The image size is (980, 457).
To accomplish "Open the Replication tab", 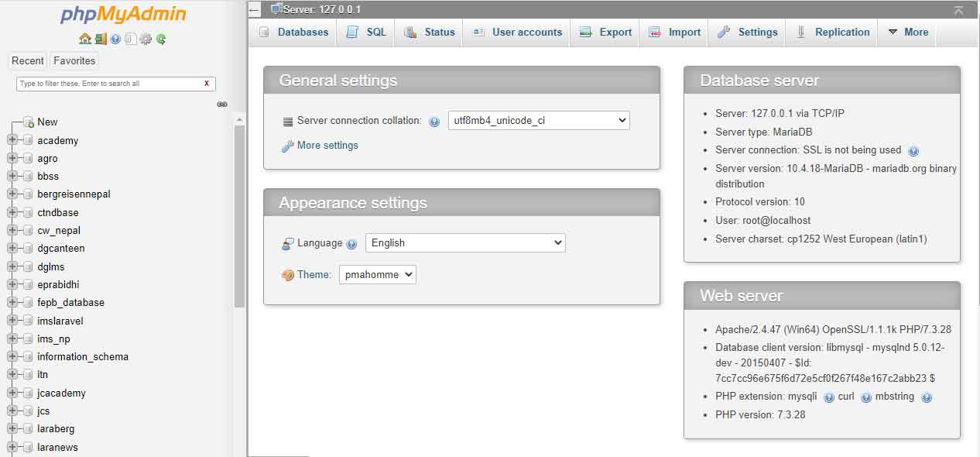I will pyautogui.click(x=832, y=32).
